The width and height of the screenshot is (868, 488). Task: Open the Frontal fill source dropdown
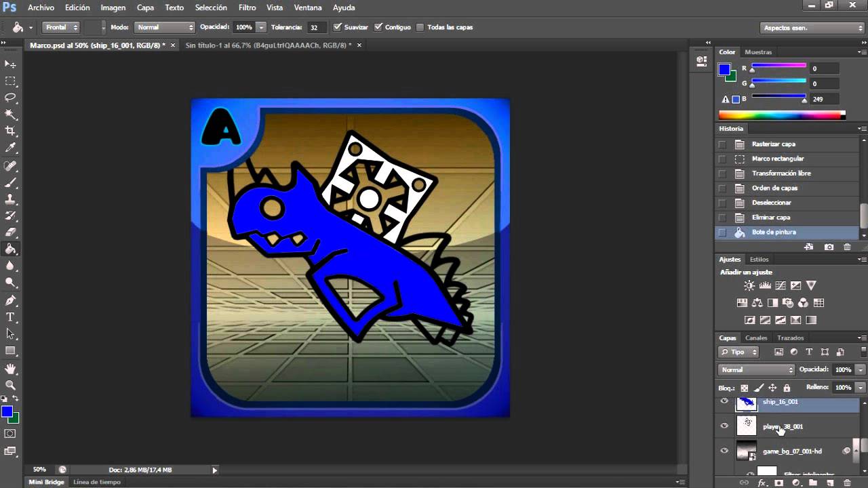[61, 27]
